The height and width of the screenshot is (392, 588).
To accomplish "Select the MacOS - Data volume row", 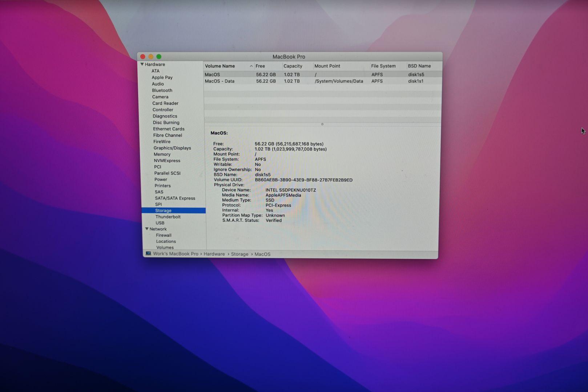I will [220, 81].
